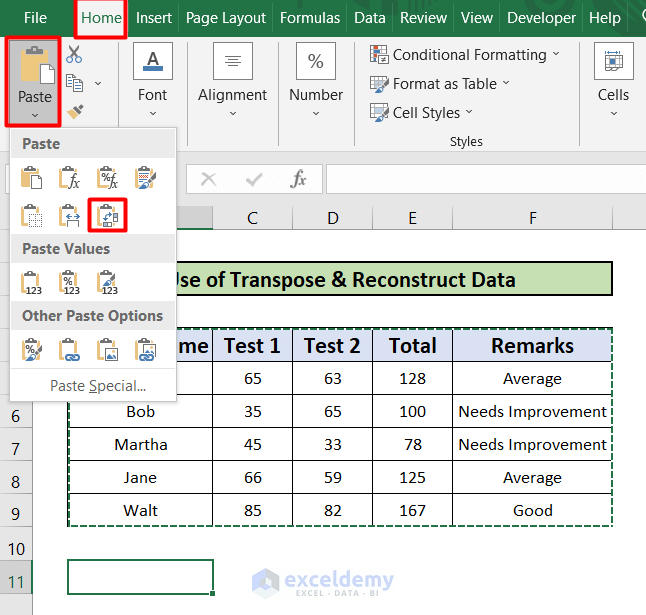Click the 'Total' header cell
The width and height of the screenshot is (646, 615).
(x=412, y=345)
